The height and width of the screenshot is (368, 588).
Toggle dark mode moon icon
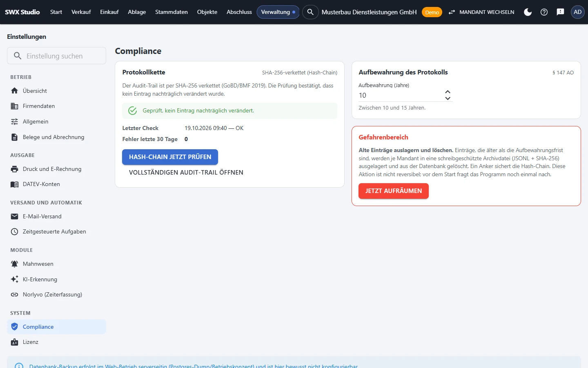pyautogui.click(x=528, y=12)
